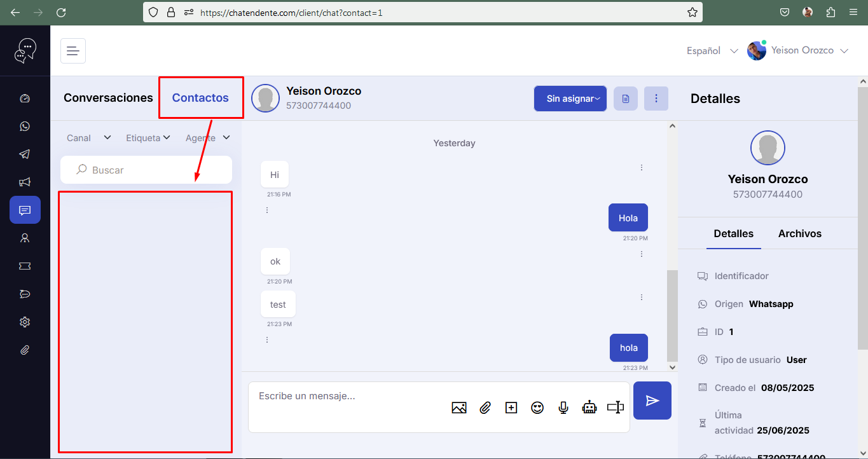
Task: Open the Español language dropdown
Action: 712,51
